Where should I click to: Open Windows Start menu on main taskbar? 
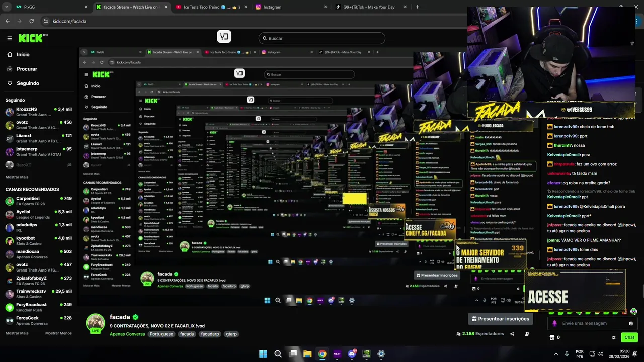[263, 354]
